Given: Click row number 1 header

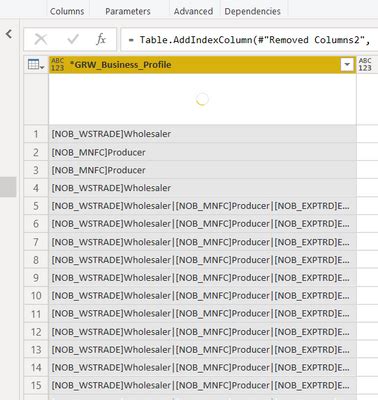Looking at the screenshot, I should 36,134.
